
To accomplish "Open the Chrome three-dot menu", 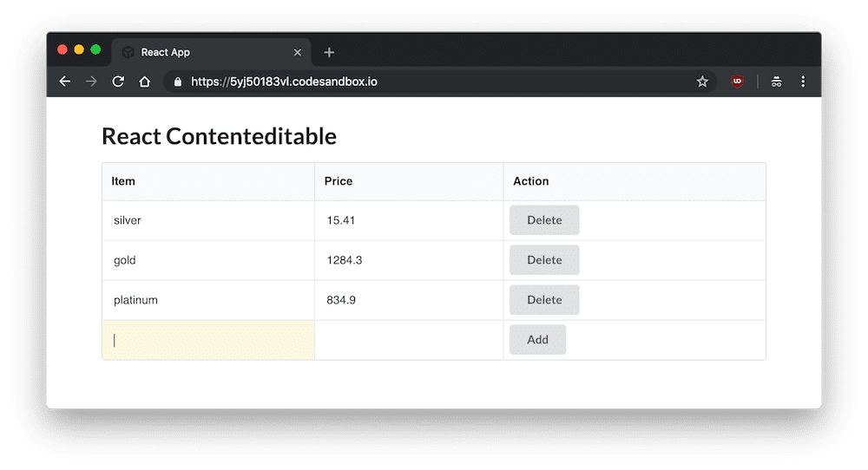I will coord(803,82).
